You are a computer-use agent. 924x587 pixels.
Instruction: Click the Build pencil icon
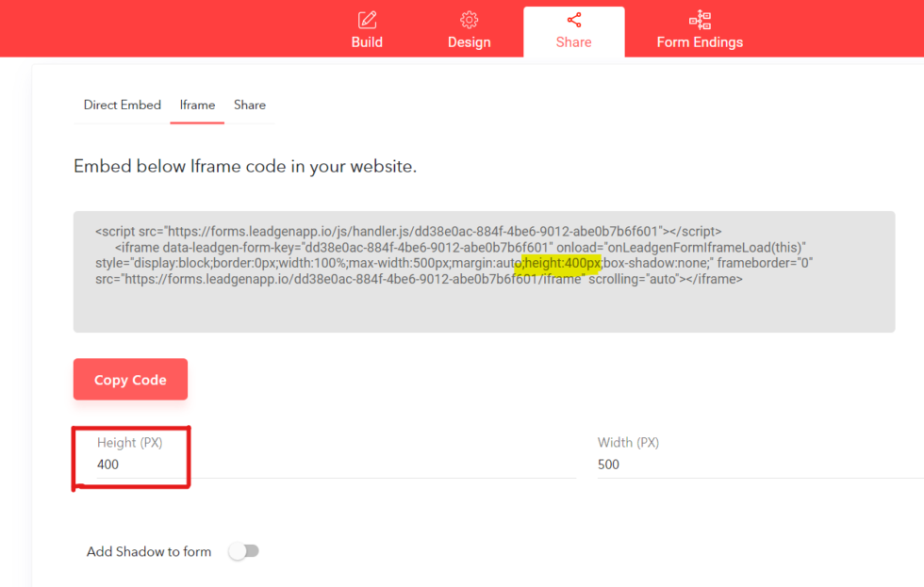(367, 19)
